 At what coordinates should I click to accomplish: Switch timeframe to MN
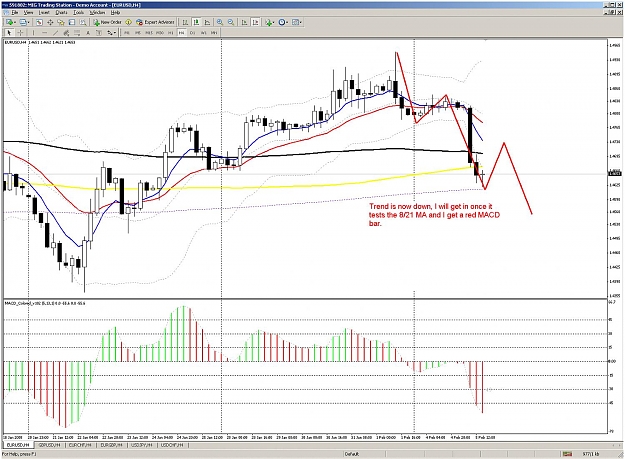pyautogui.click(x=214, y=33)
